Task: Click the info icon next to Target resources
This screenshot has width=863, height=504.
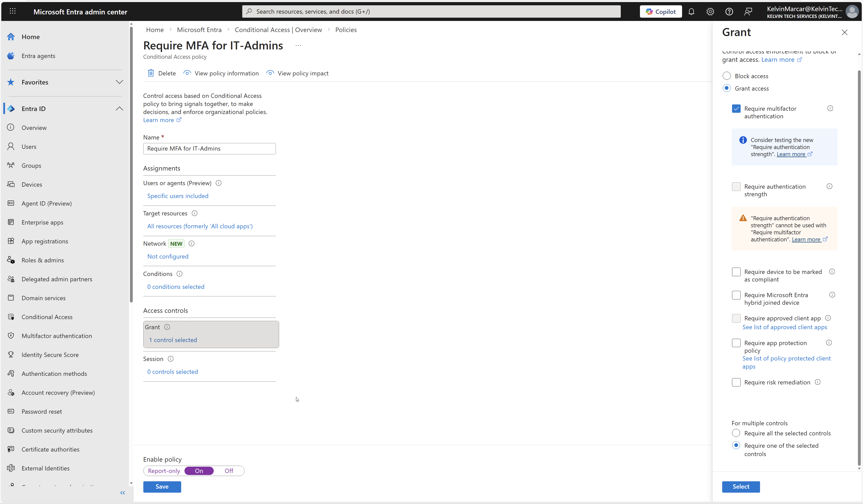Action: pos(195,213)
